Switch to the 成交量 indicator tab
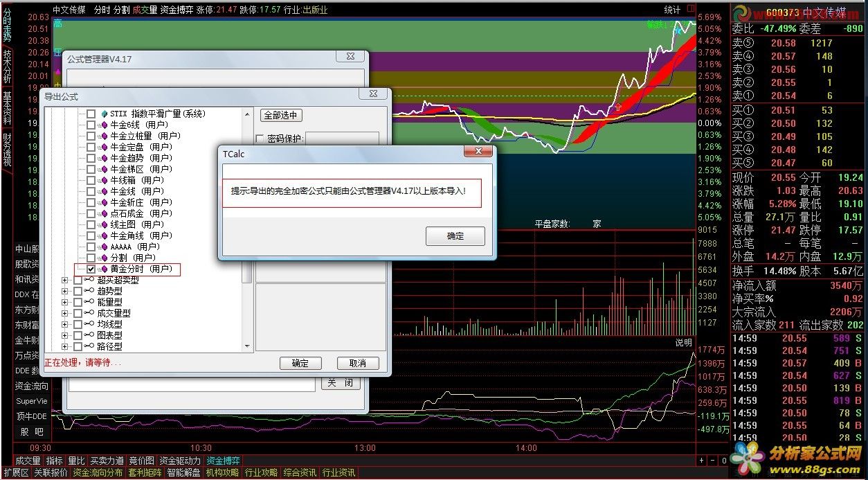This screenshot has width=868, height=480. point(28,461)
